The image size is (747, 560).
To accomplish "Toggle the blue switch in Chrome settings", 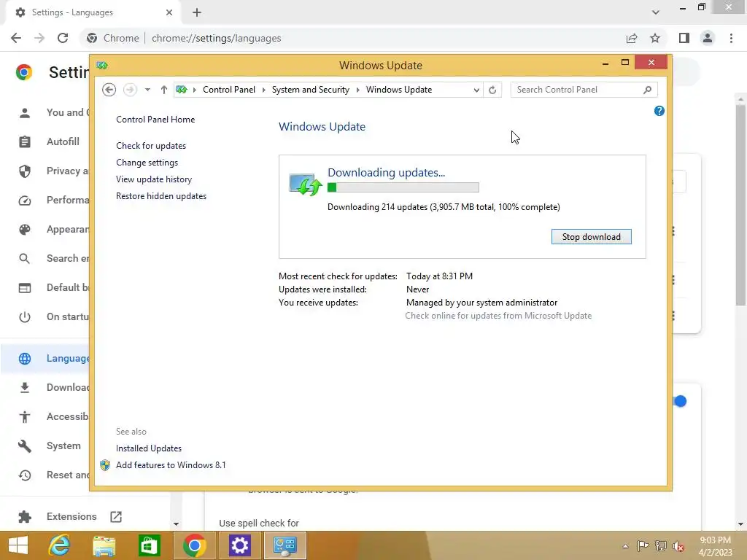I will click(679, 402).
